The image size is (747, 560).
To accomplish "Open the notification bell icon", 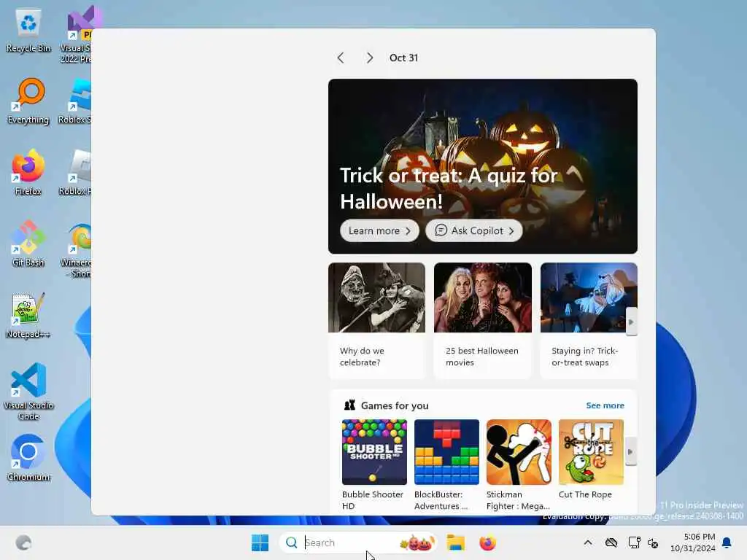I will 727,542.
